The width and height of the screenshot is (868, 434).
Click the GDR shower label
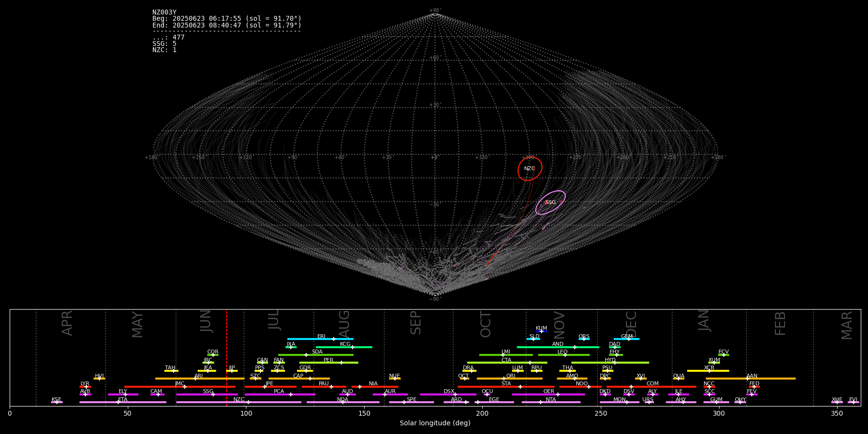pyautogui.click(x=305, y=368)
